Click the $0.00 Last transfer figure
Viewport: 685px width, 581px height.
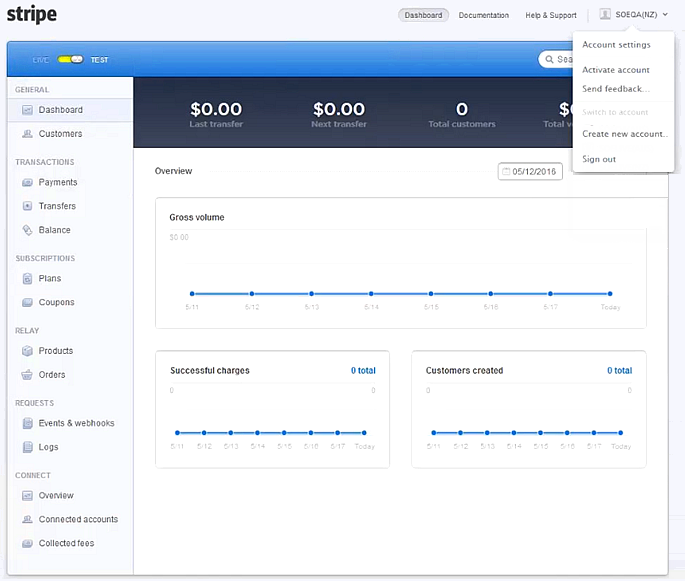[x=216, y=109]
